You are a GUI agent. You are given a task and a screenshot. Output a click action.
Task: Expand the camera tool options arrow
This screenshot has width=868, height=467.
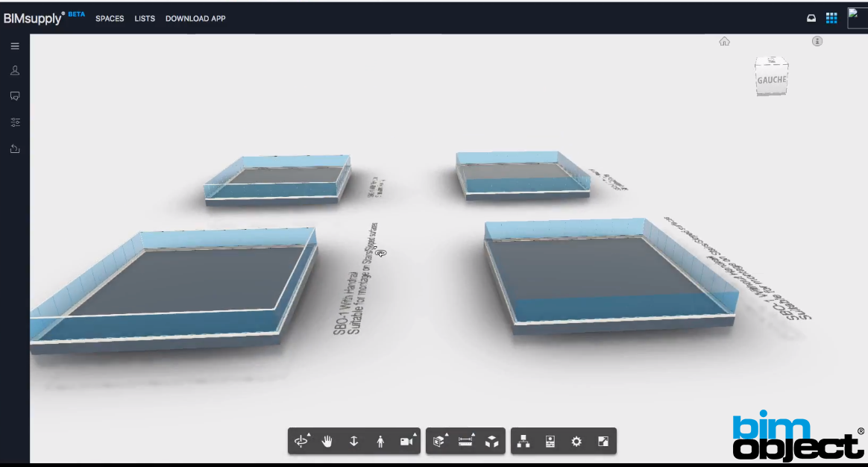pos(415,433)
